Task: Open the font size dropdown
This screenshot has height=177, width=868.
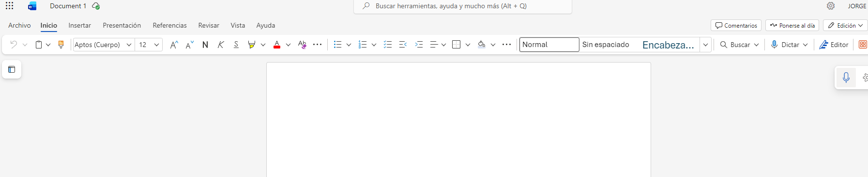Action: [156, 45]
